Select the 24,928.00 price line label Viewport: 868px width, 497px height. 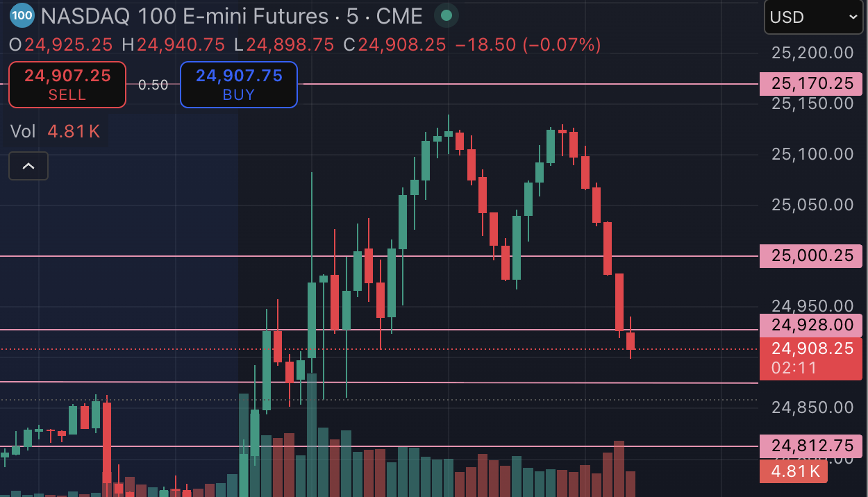[x=811, y=324]
